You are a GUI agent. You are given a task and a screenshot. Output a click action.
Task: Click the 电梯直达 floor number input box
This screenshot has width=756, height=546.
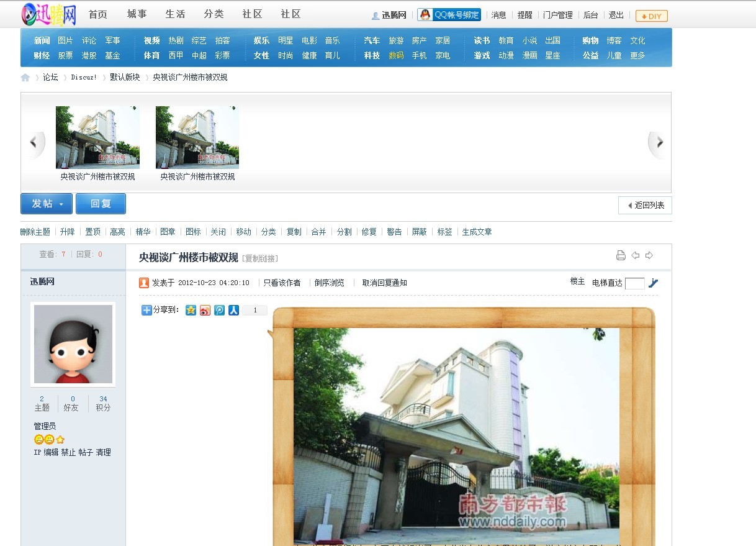point(634,284)
